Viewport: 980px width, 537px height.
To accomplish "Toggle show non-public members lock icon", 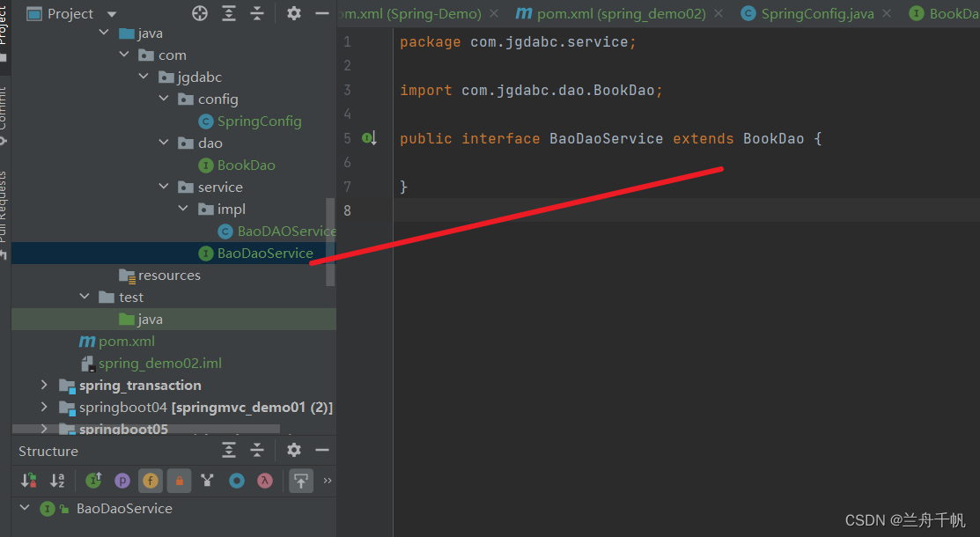I will pyautogui.click(x=180, y=480).
